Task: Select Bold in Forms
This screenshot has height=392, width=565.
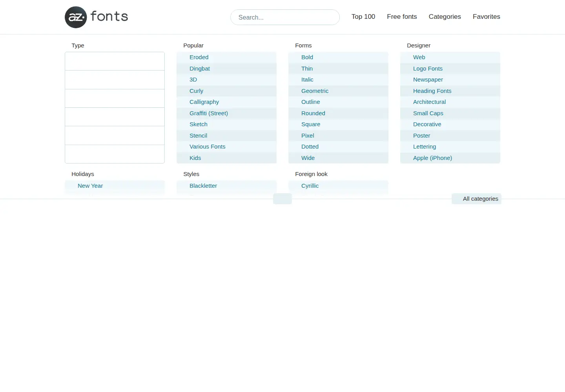Action: click(x=338, y=57)
